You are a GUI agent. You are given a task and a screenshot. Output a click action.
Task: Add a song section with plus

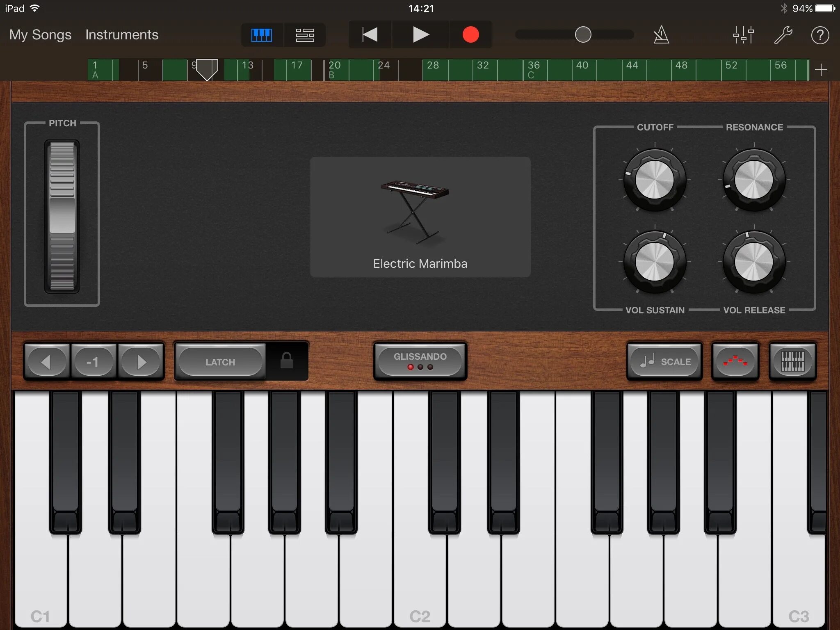point(821,70)
